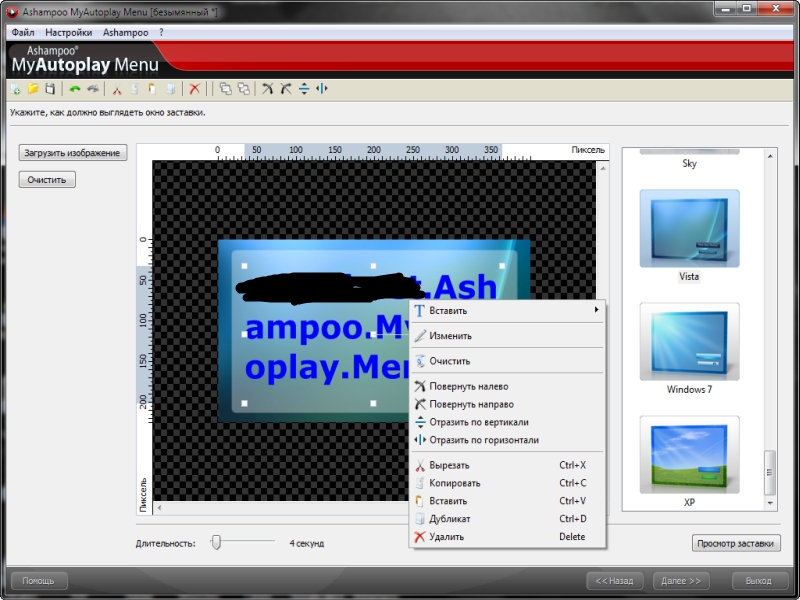
Task: Expand the Вставить submenu in the context menu
Action: coord(507,311)
